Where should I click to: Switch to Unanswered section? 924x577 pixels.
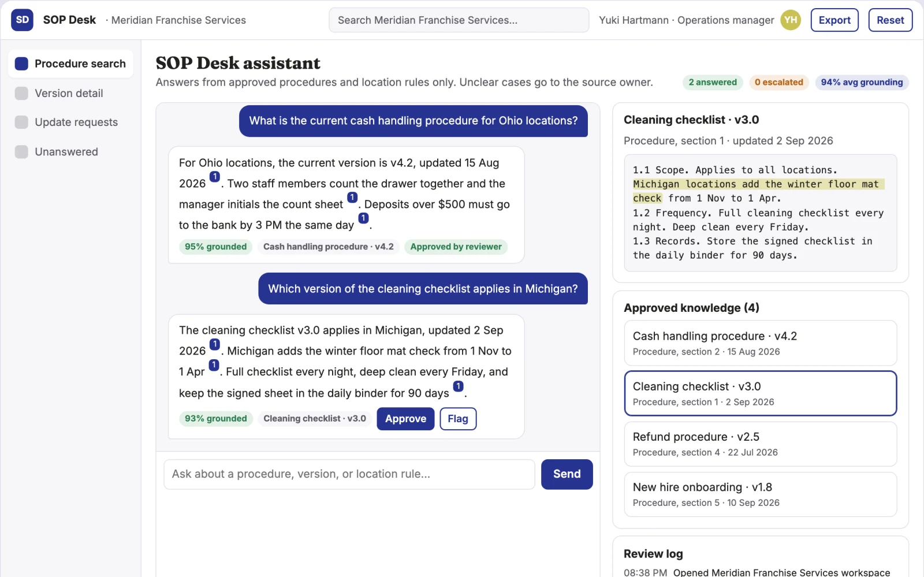tap(70, 151)
